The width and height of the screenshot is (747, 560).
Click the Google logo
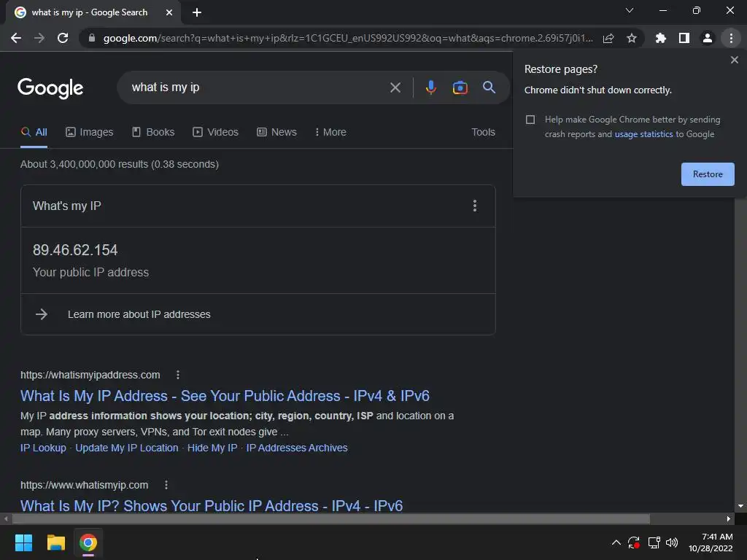pyautogui.click(x=50, y=87)
